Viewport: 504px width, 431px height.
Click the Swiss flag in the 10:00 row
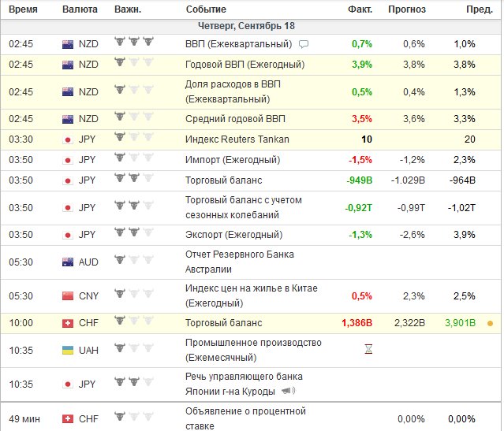point(68,323)
